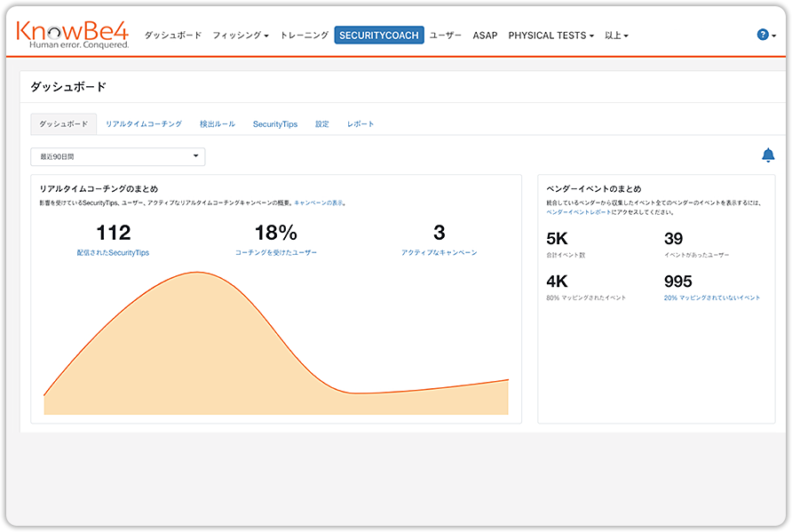Screen dimensions: 792x532
Task: Click the 5K total events value
Action: click(x=557, y=238)
